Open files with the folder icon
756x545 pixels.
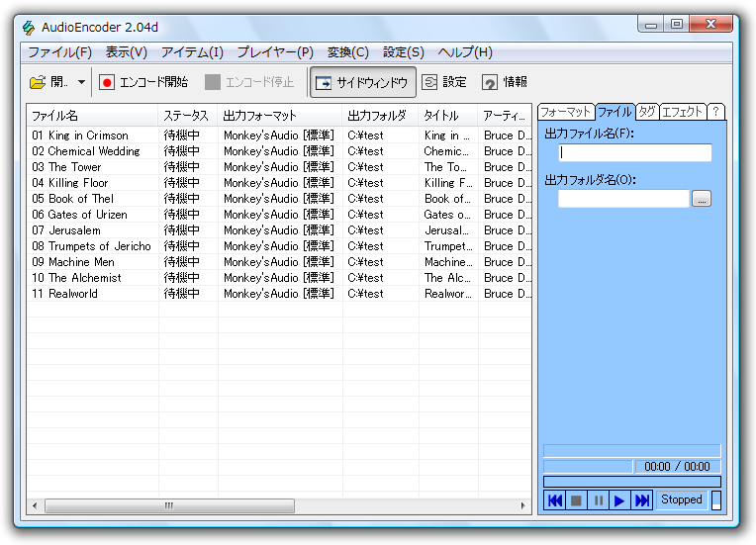tap(48, 82)
